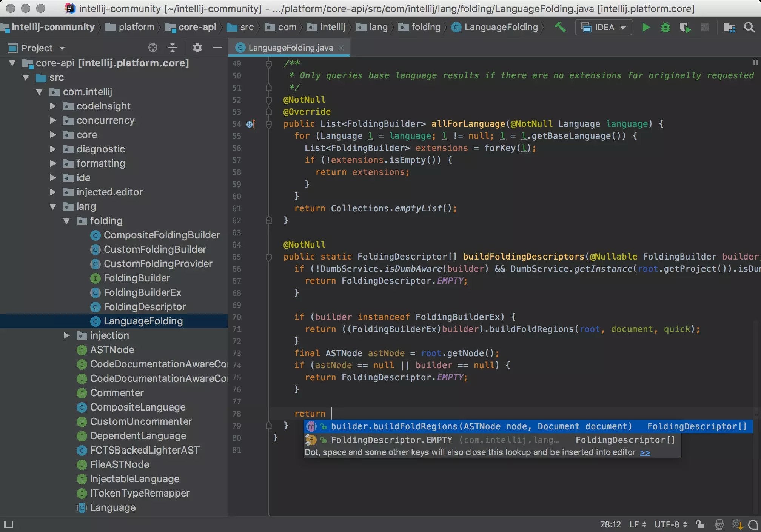Image resolution: width=761 pixels, height=532 pixels.
Task: Click the Search everywhere magnifier icon
Action: click(748, 26)
